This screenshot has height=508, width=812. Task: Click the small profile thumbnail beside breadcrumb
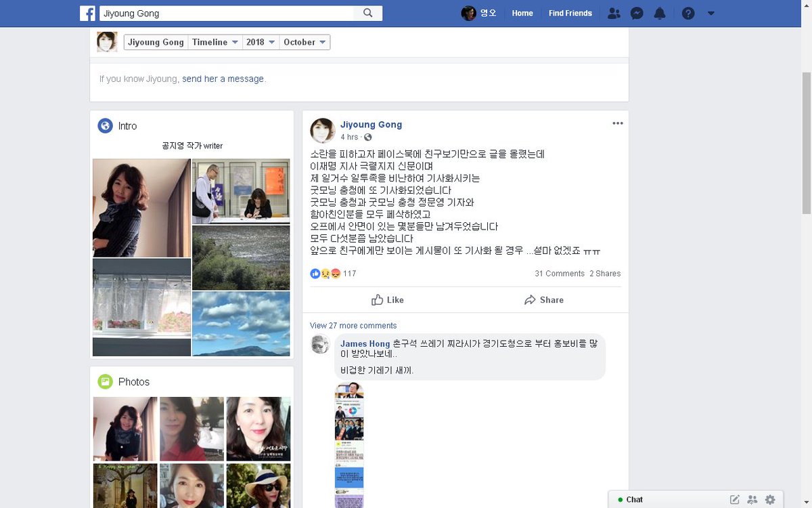[x=107, y=42]
